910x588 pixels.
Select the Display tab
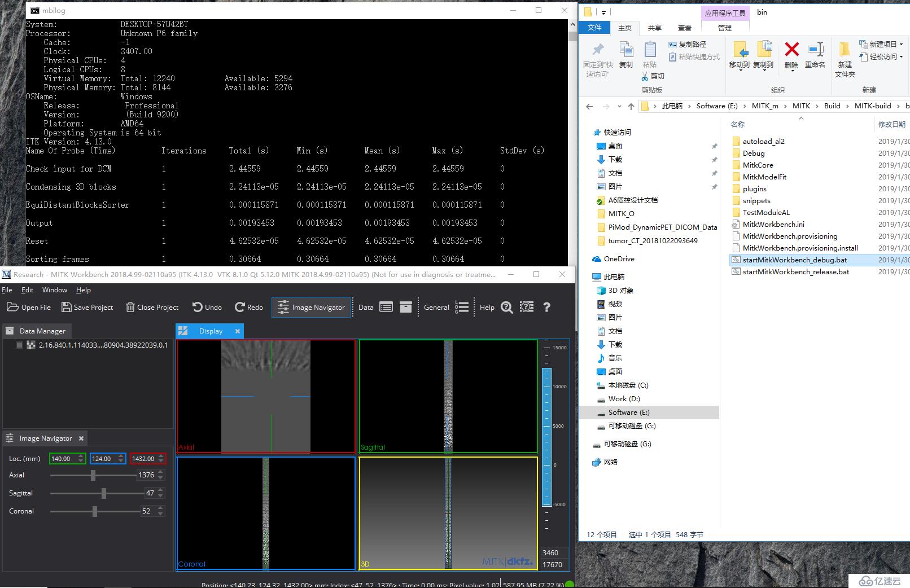pyautogui.click(x=210, y=331)
